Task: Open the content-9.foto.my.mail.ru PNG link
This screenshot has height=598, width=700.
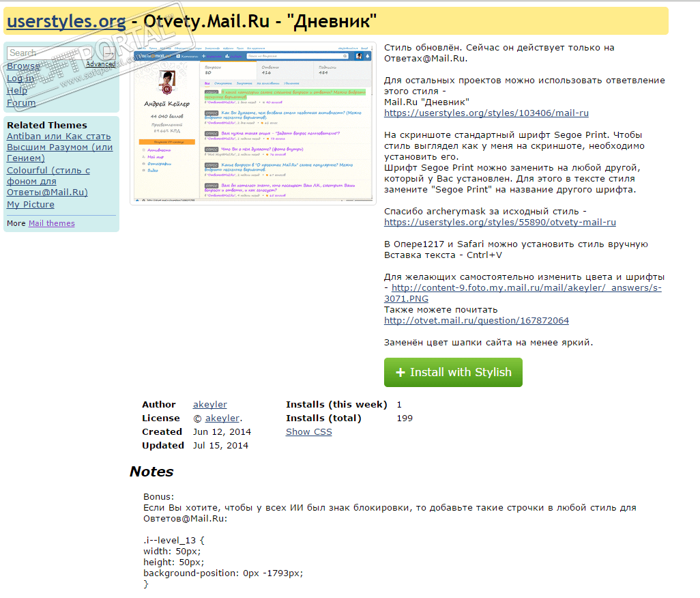Action: [523, 293]
